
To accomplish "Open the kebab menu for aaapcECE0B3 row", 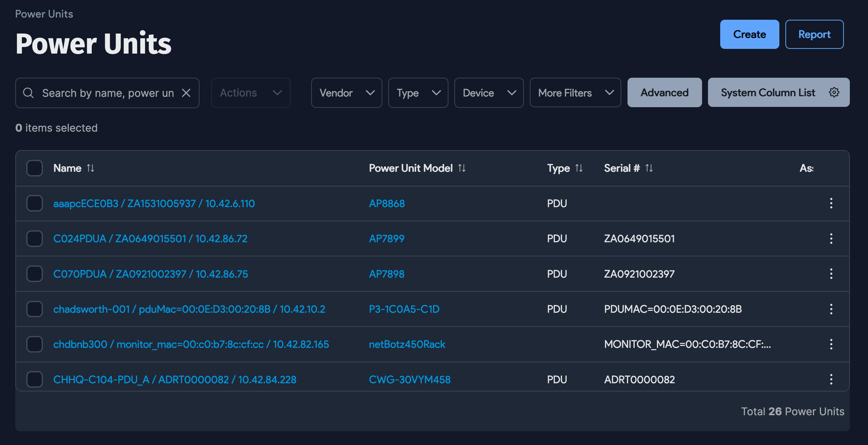I will tap(831, 203).
